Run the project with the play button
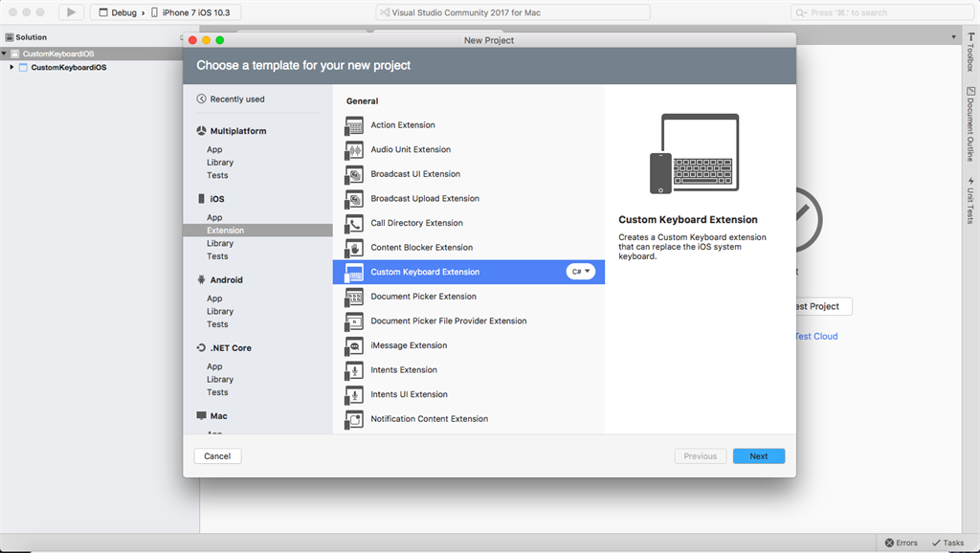The height and width of the screenshot is (553, 980). (x=71, y=11)
